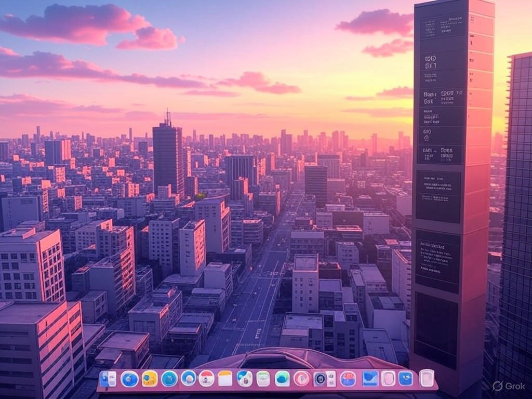This screenshot has height=399, width=532.
Task: Click the blue dock icon right of Finder
Action: [129, 379]
